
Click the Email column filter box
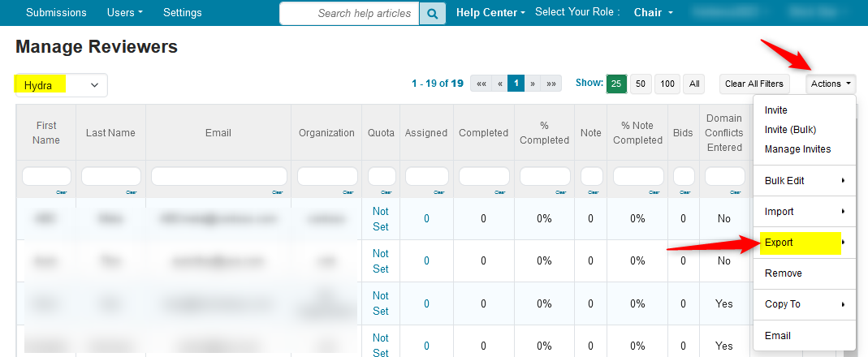(x=218, y=176)
